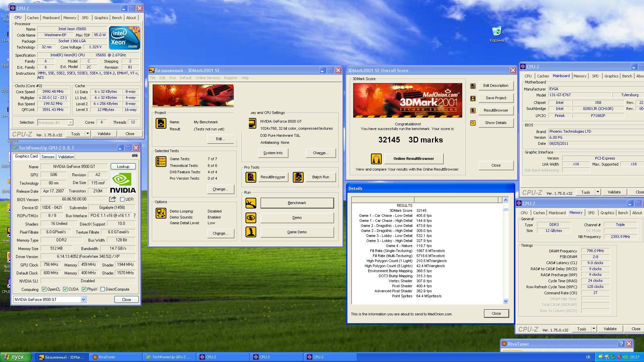Close the Details window with Close button
This screenshot has width=644, height=362.
pos(496,313)
